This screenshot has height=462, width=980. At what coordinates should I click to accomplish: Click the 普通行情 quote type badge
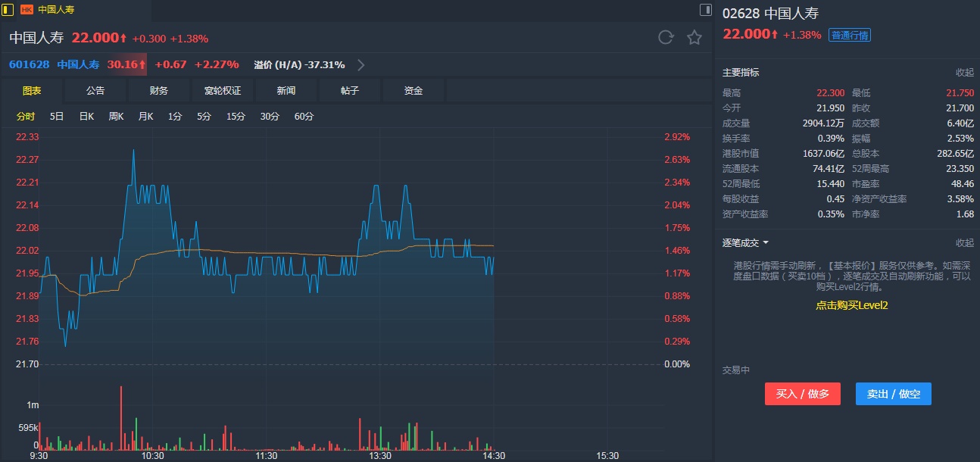[850, 35]
